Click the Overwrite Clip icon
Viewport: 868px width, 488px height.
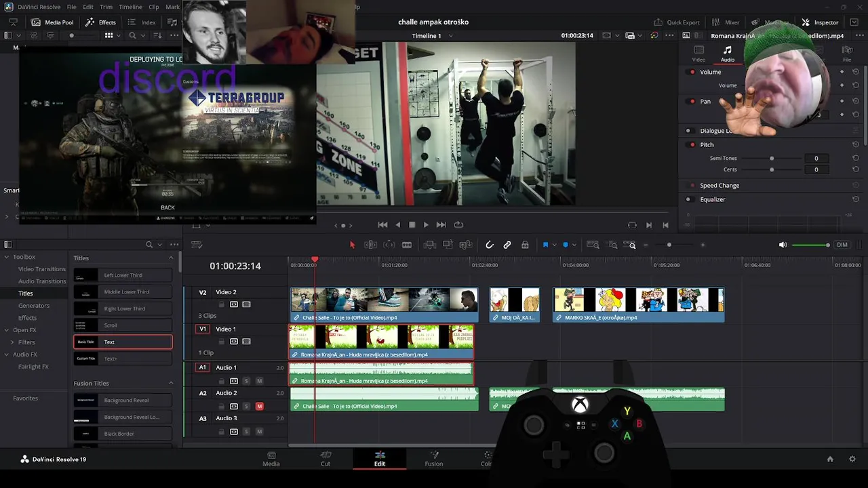[x=448, y=245]
